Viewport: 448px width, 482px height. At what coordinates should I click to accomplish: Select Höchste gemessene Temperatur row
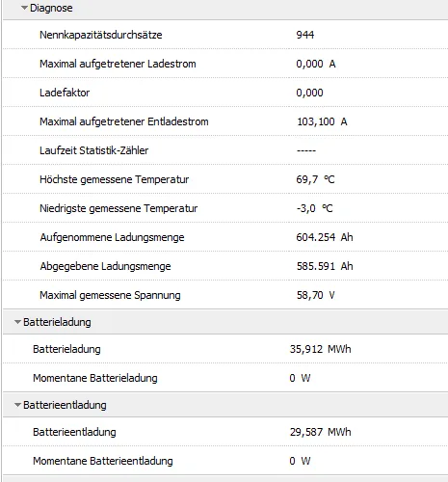click(x=225, y=179)
